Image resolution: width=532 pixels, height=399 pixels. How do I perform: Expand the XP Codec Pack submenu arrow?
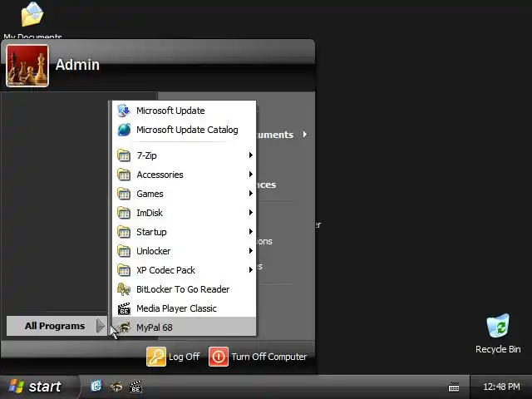coord(251,269)
